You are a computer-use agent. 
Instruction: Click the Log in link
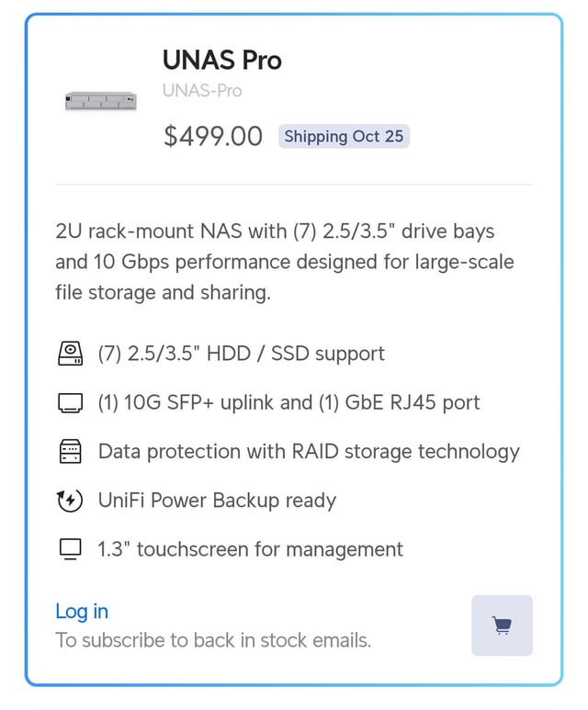pos(82,611)
